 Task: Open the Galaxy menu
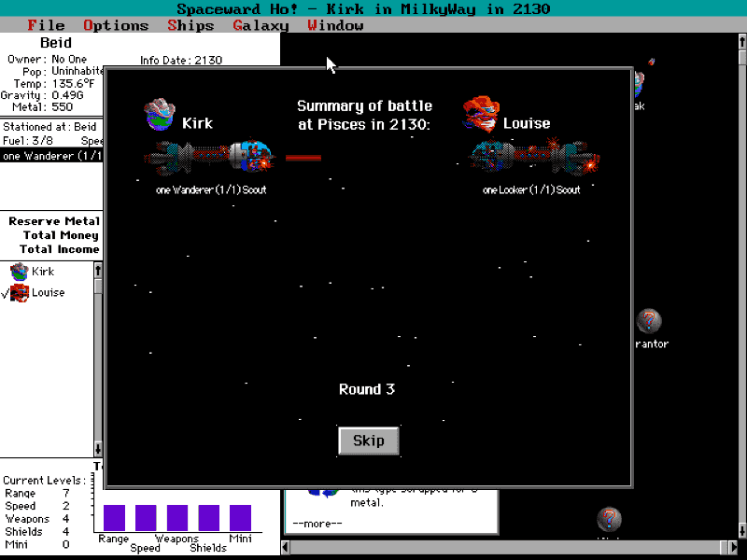pos(261,25)
